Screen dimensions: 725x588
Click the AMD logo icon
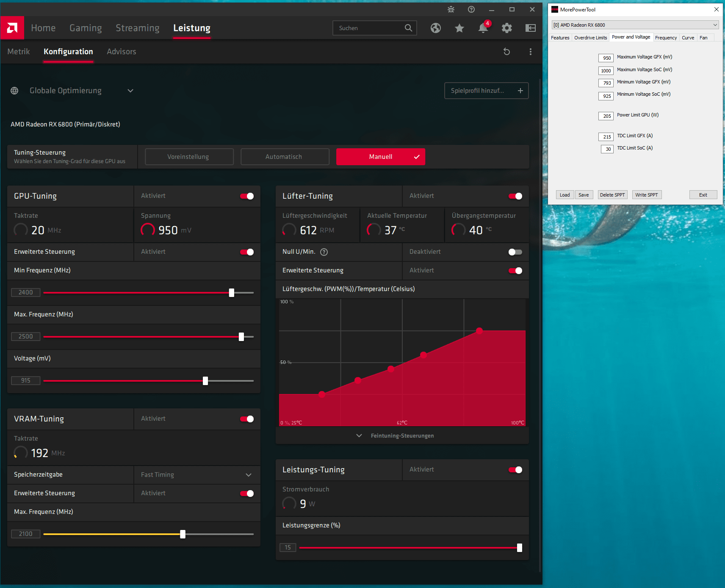(12, 28)
